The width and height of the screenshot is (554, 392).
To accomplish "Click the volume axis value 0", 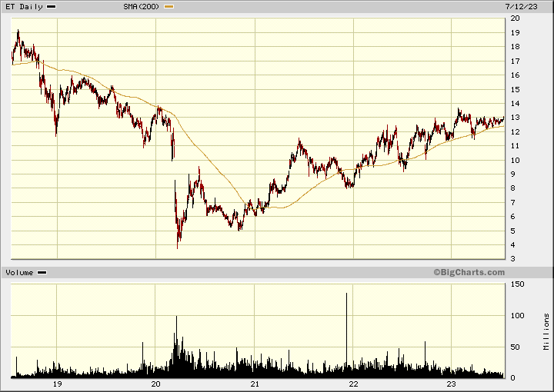I will click(x=513, y=378).
